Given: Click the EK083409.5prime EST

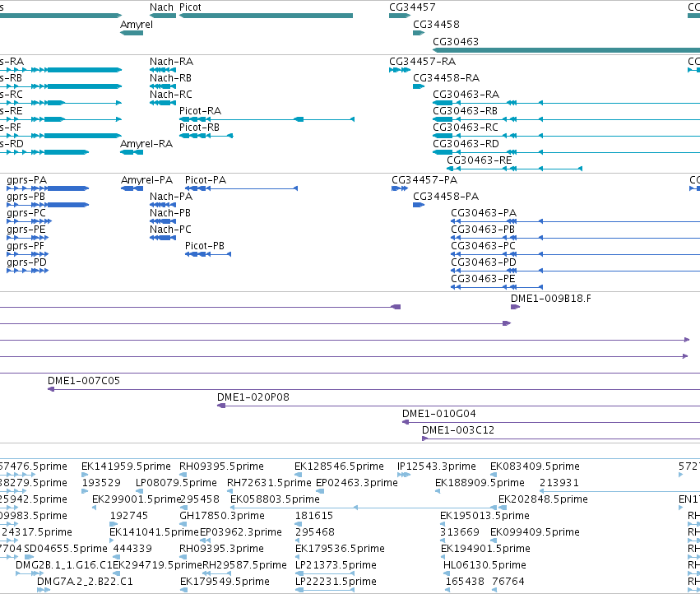Looking at the screenshot, I should (494, 475).
